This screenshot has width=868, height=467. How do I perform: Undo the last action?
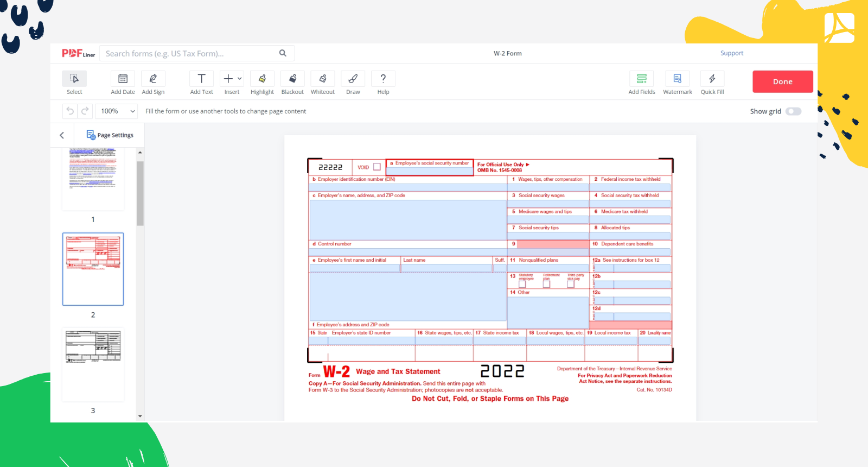[70, 111]
